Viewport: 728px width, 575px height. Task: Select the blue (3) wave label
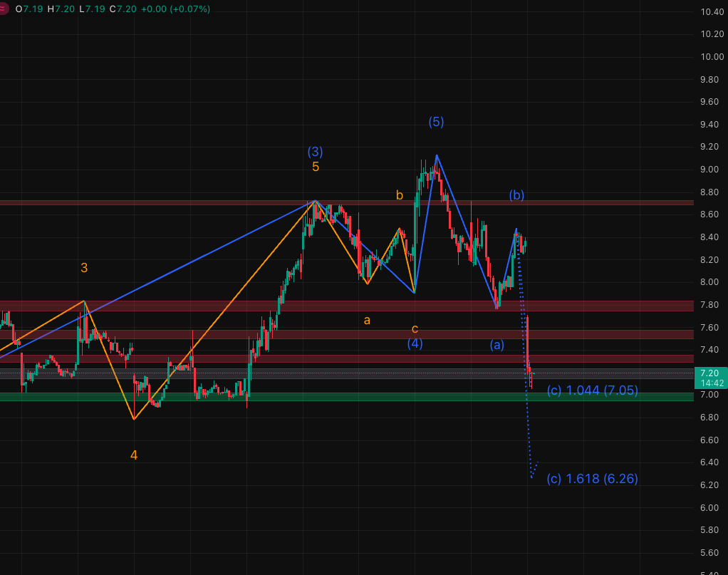click(316, 152)
